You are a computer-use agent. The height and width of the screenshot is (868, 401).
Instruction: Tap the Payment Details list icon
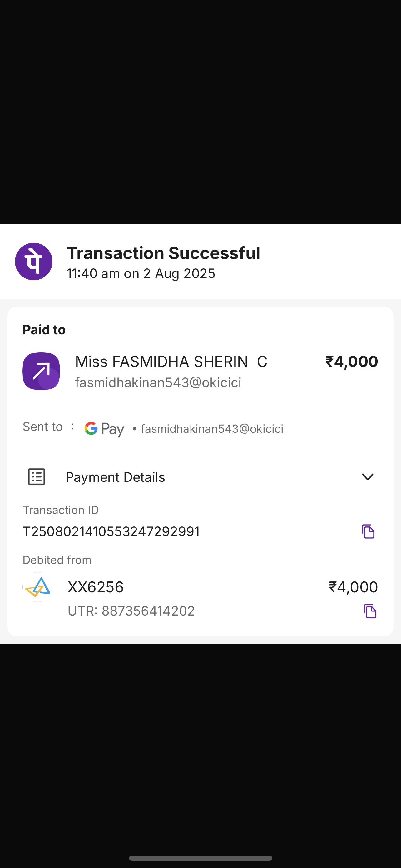pyautogui.click(x=36, y=477)
